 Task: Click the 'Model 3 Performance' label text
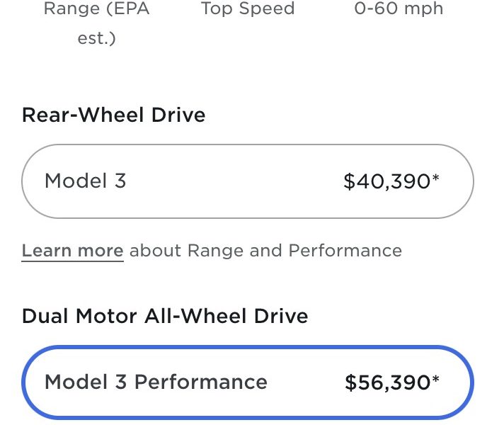click(156, 382)
